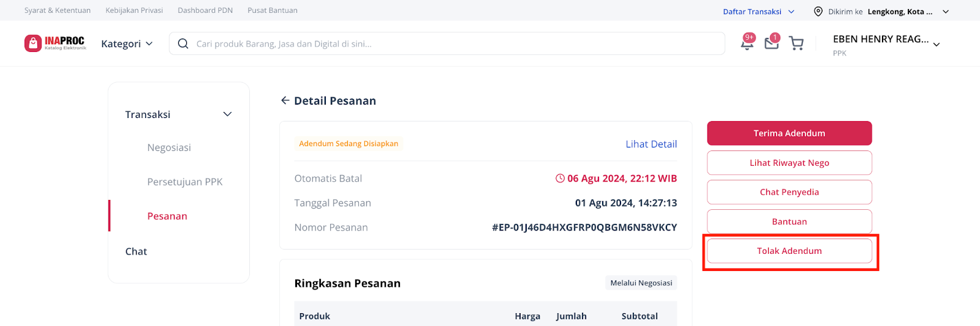The height and width of the screenshot is (326, 980).
Task: Click the INAPROC logo
Action: pyautogui.click(x=56, y=43)
